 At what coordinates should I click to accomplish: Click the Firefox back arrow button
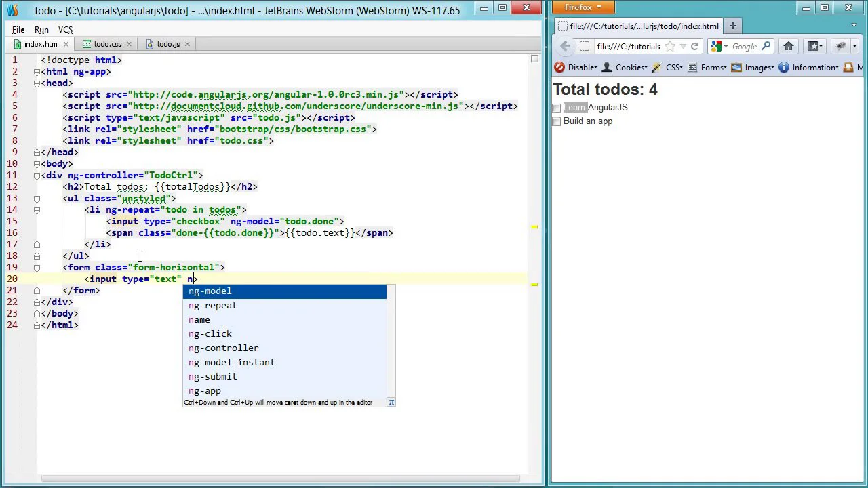click(565, 46)
